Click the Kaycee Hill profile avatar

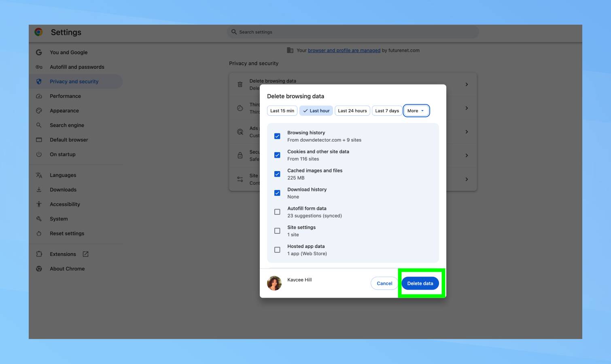(274, 283)
